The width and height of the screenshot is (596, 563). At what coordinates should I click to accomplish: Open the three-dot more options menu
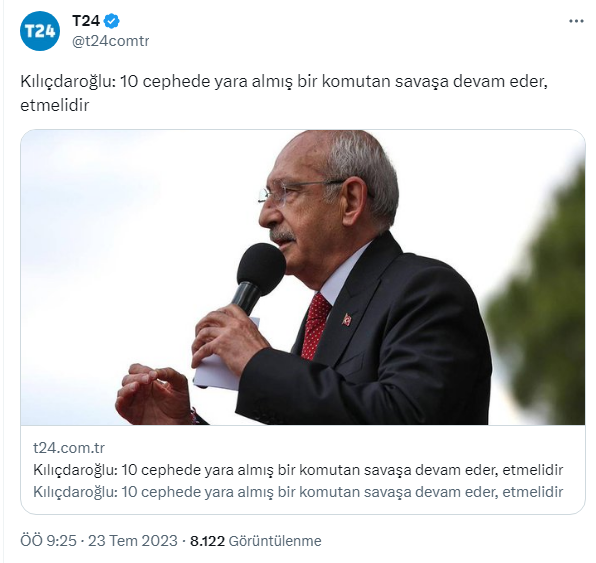(x=576, y=21)
